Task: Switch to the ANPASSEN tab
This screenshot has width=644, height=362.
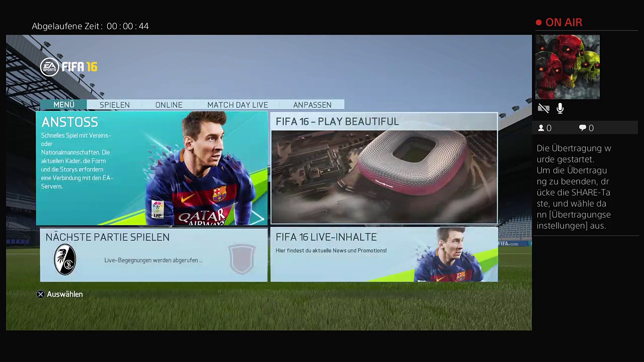Action: (x=312, y=105)
